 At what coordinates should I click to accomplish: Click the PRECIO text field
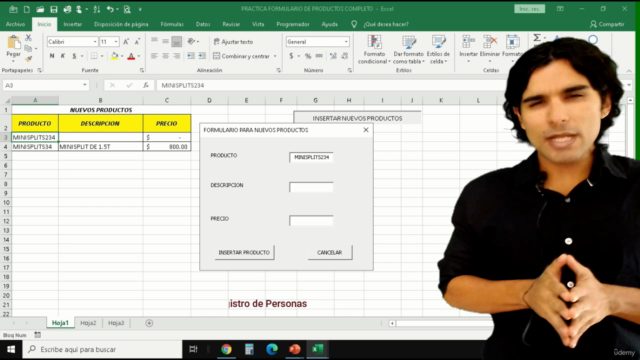click(x=311, y=220)
